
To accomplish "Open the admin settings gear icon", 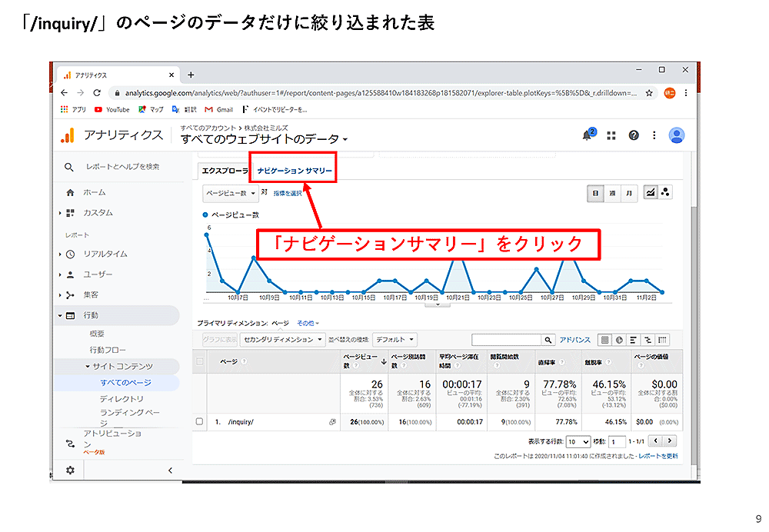I will [70, 470].
